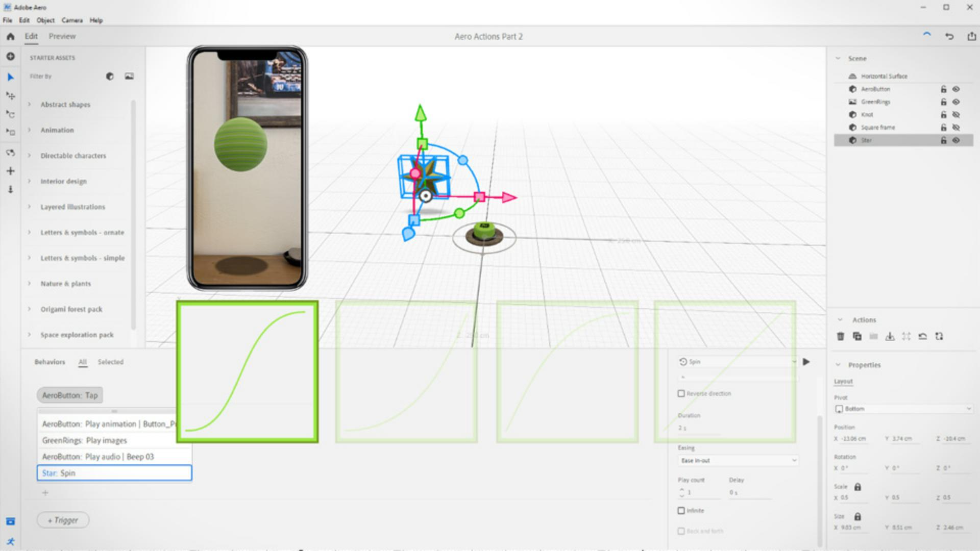Expand the Nature & plants category
The width and height of the screenshot is (980, 551).
coord(65,284)
